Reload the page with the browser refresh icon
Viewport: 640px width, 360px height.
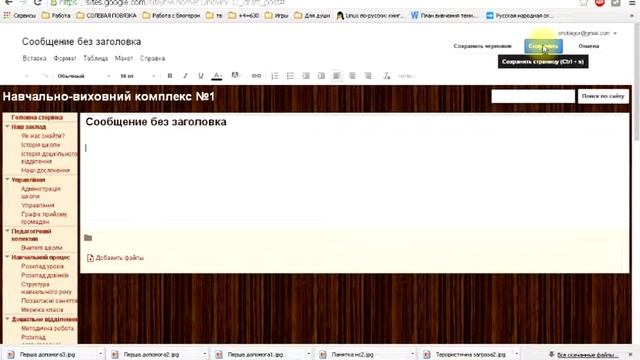pos(37,2)
